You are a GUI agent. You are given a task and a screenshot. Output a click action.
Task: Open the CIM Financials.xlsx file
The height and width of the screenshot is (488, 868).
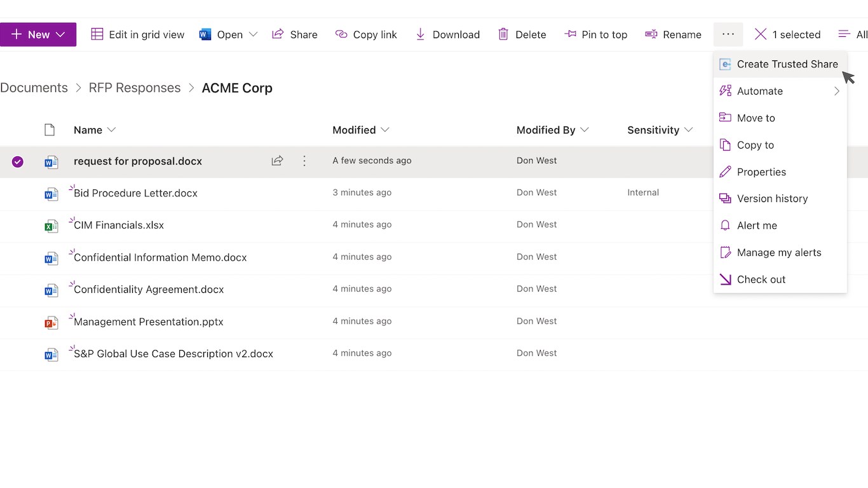point(119,225)
